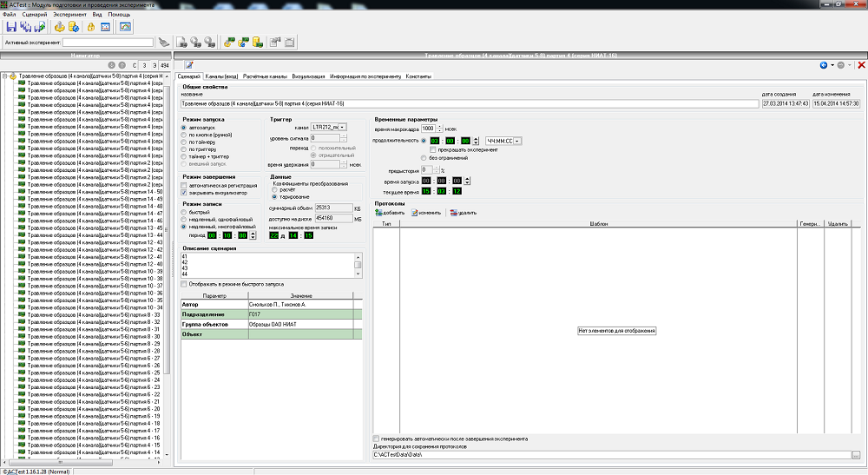Click the red X close scenario icon
Viewport: 868px width, 475px height.
[x=861, y=65]
